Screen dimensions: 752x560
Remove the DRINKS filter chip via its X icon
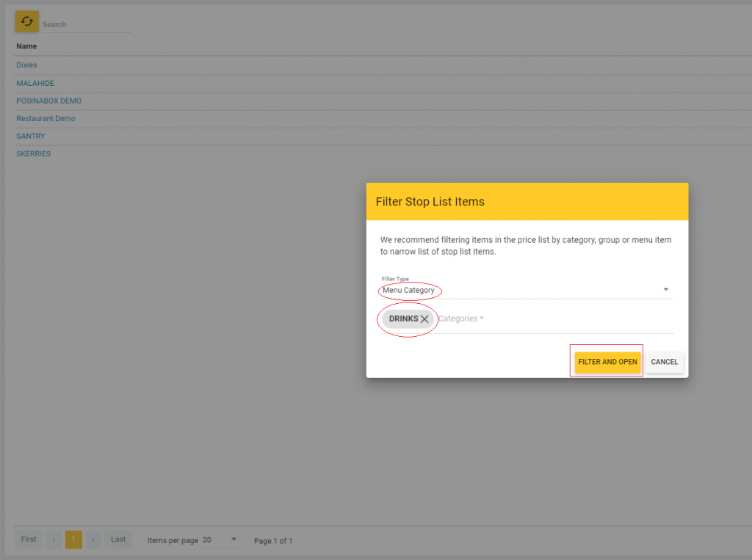pyautogui.click(x=424, y=319)
